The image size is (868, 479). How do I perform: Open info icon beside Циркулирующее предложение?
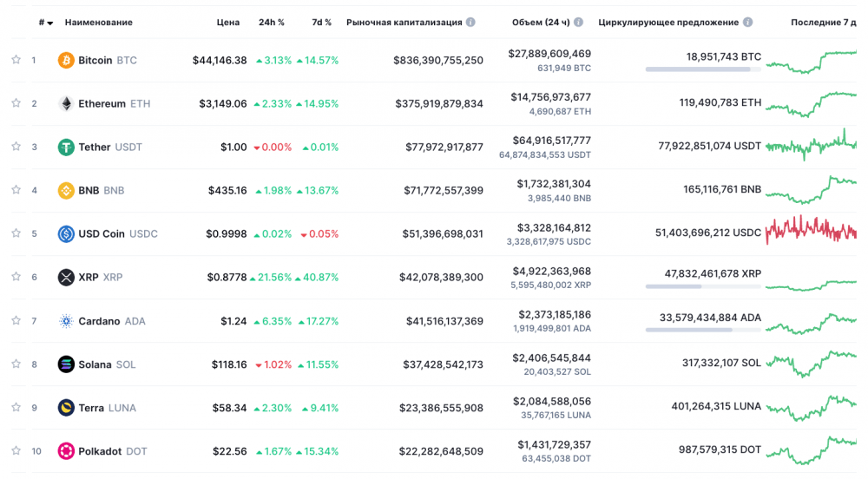pyautogui.click(x=748, y=22)
